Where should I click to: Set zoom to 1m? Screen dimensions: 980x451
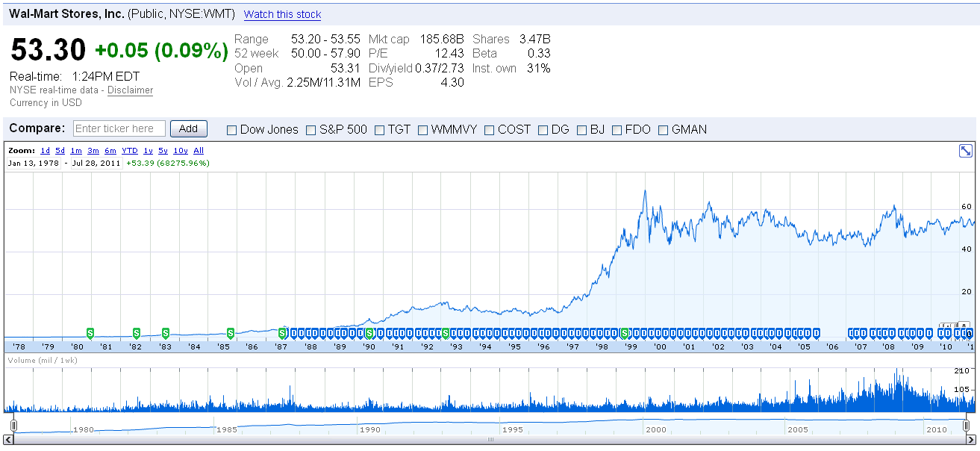[x=76, y=150]
